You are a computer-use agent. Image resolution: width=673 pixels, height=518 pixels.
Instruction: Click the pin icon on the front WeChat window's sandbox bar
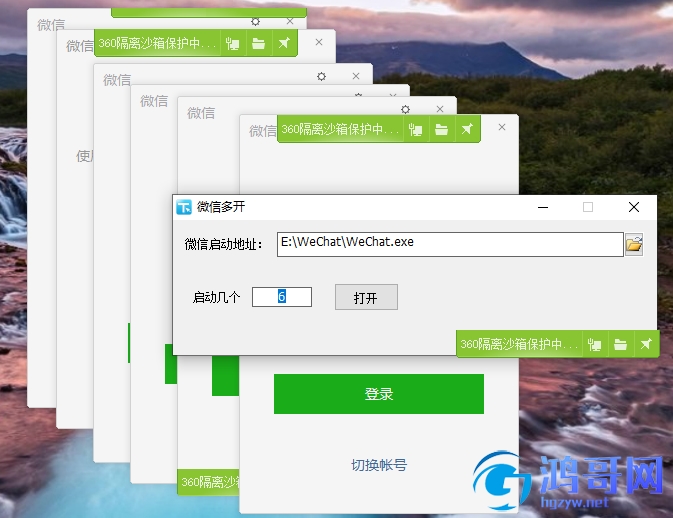467,129
